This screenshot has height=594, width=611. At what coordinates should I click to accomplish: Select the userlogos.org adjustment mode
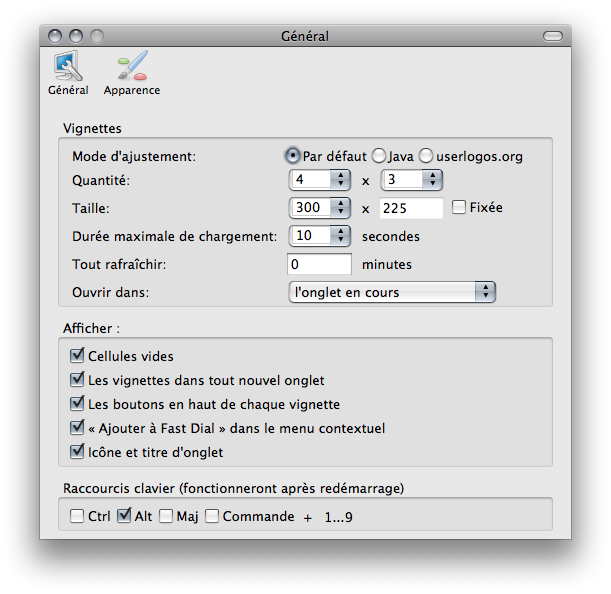pos(426,156)
